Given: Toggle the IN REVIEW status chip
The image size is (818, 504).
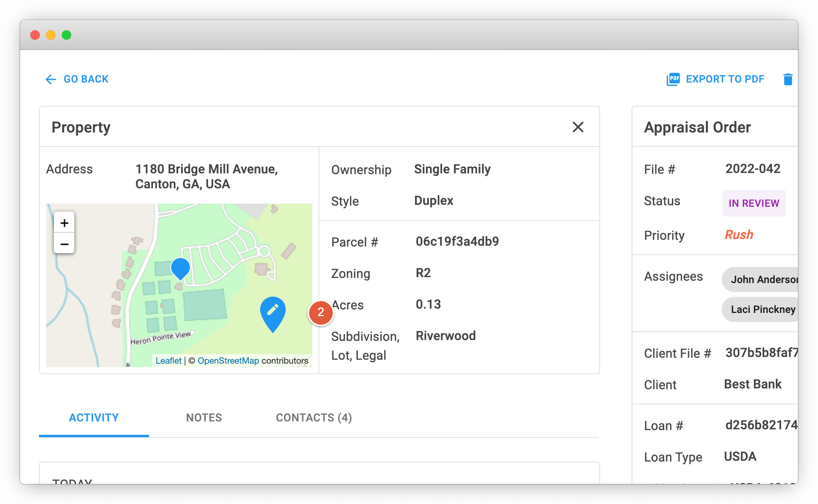Looking at the screenshot, I should [754, 203].
